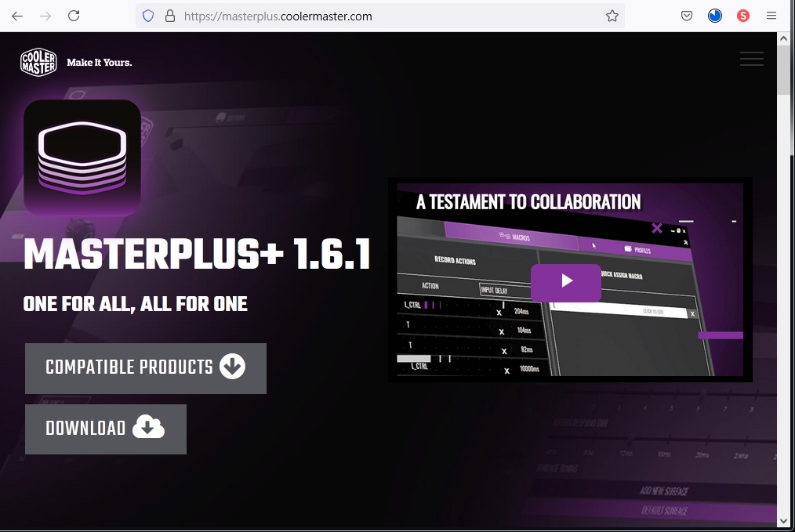Save page to Pocket
Image resolution: width=795 pixels, height=532 pixels.
687,16
